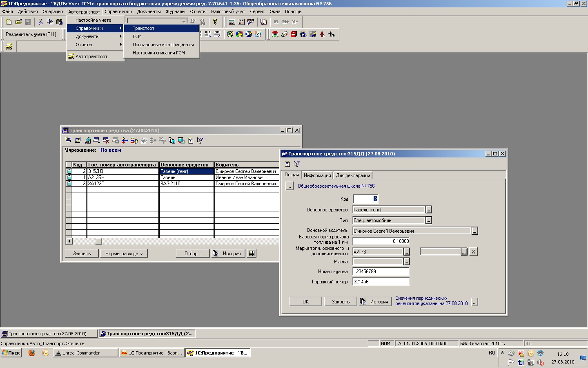Click the red book icon in second toolbar
This screenshot has height=368, width=588.
[x=294, y=34]
